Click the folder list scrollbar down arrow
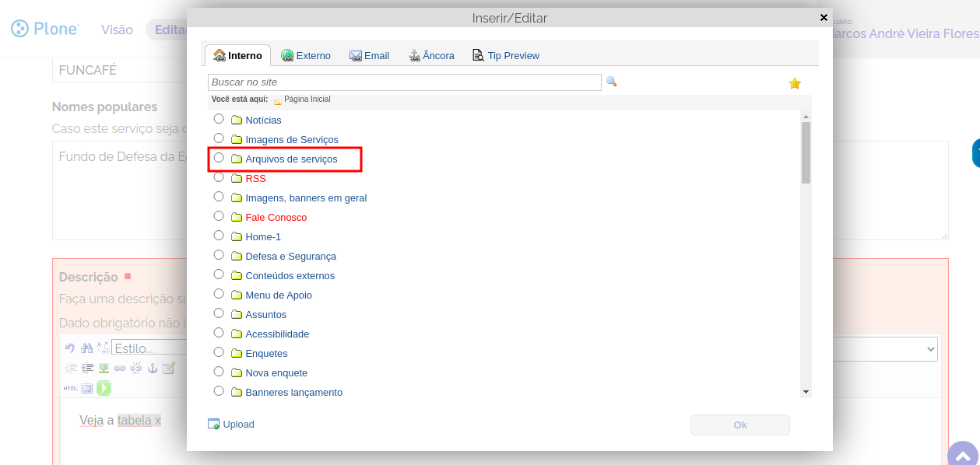Image resolution: width=980 pixels, height=465 pixels. (x=806, y=392)
